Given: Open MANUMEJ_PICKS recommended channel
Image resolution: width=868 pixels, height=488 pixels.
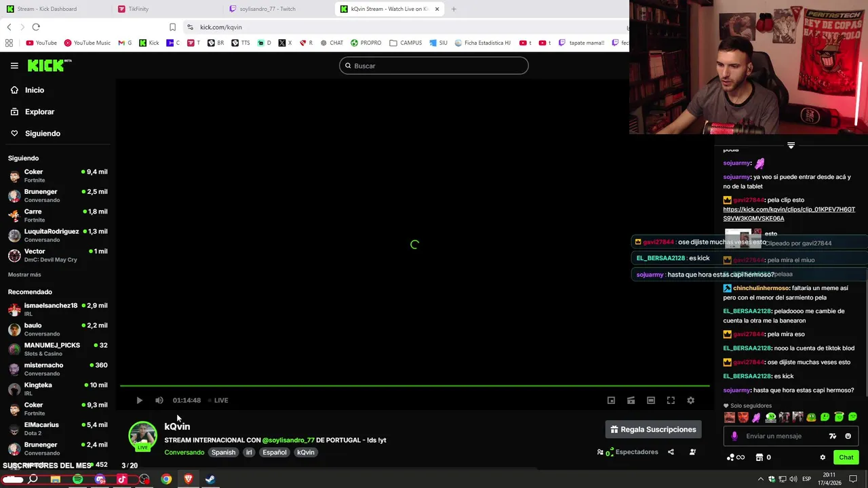Looking at the screenshot, I should coord(58,349).
